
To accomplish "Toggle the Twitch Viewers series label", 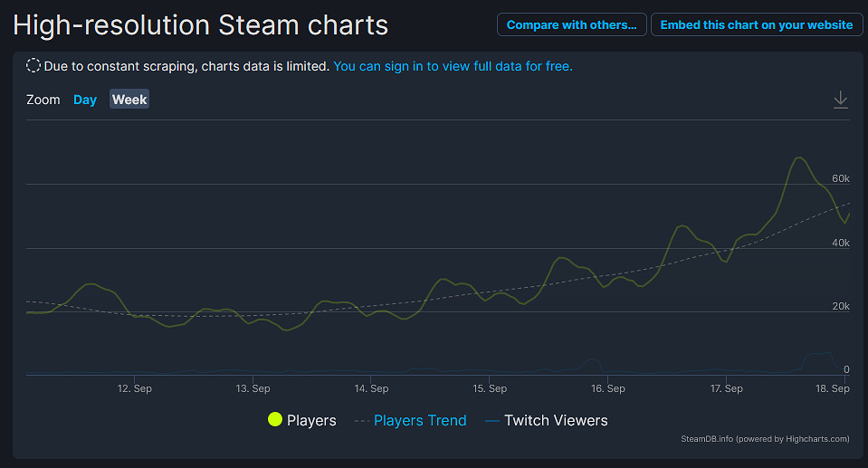I will click(x=556, y=420).
